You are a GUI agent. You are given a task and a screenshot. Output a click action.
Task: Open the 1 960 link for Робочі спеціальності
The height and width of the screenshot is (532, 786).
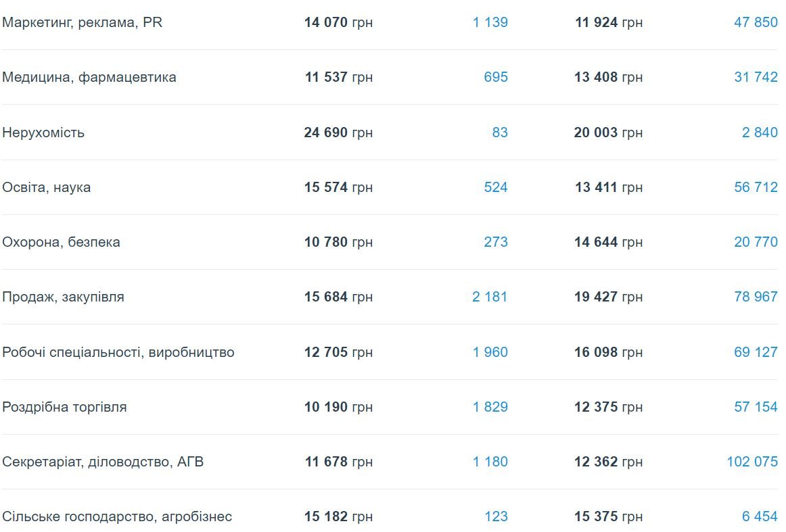click(490, 352)
